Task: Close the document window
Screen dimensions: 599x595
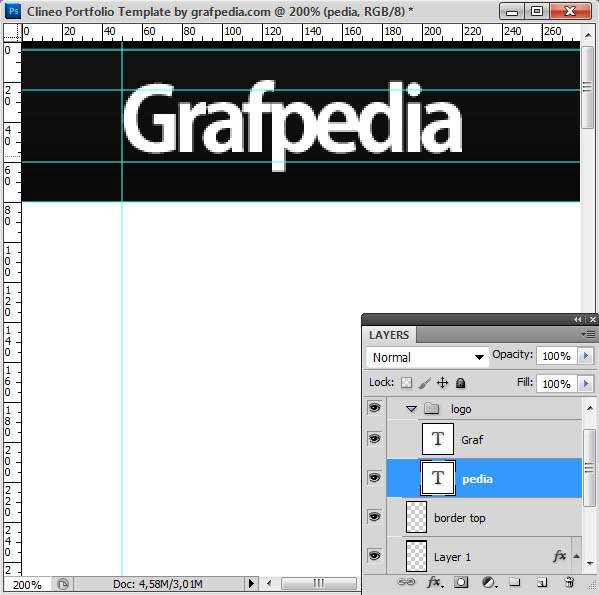Action: point(569,11)
